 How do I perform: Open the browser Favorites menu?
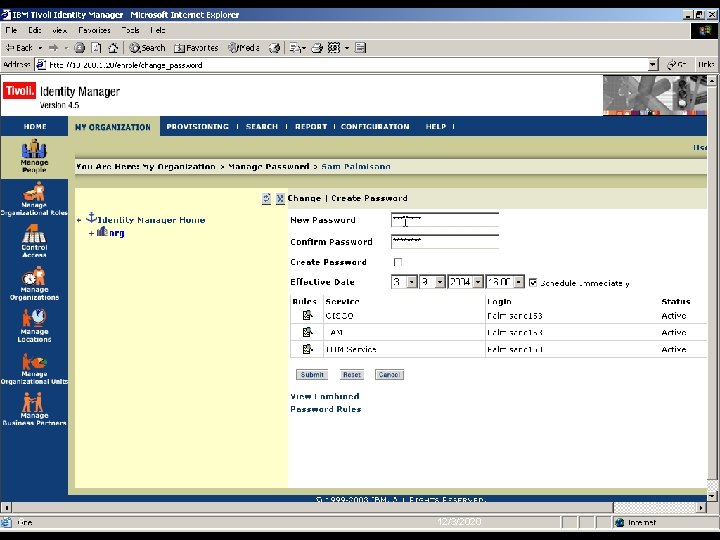tap(94, 30)
